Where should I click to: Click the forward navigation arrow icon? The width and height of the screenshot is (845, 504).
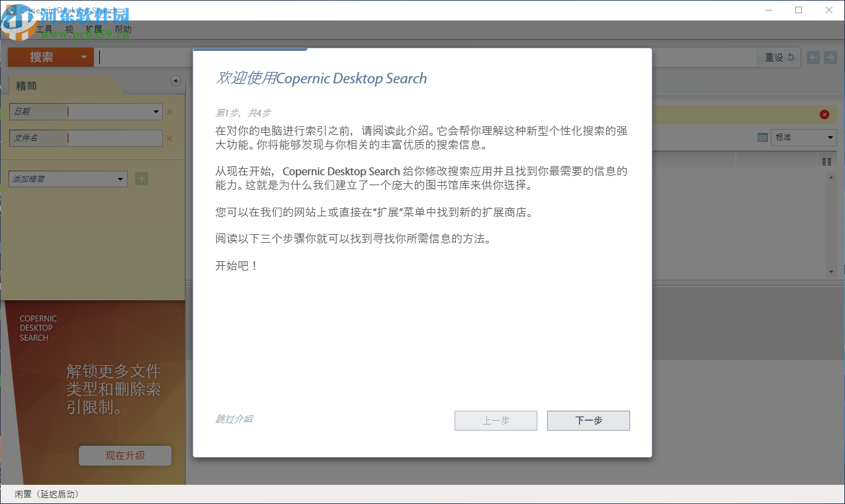[830, 58]
